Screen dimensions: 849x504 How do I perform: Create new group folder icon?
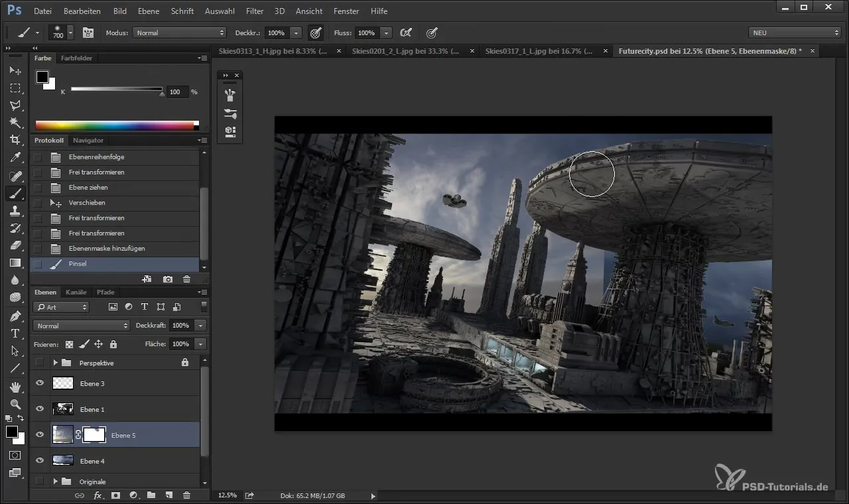point(151,495)
